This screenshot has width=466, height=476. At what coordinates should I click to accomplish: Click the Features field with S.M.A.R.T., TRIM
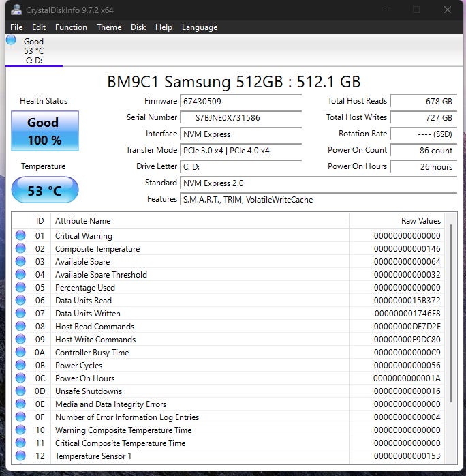click(318, 199)
